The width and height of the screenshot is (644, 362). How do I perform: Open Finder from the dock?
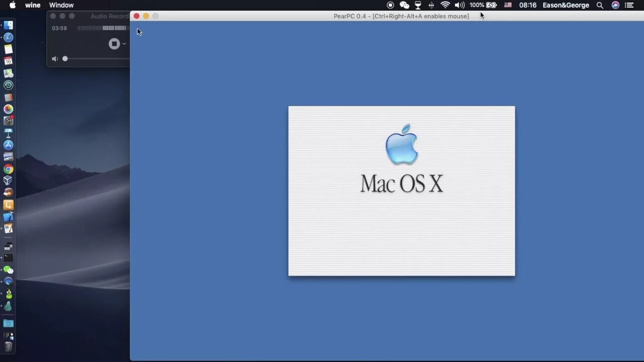[x=9, y=25]
